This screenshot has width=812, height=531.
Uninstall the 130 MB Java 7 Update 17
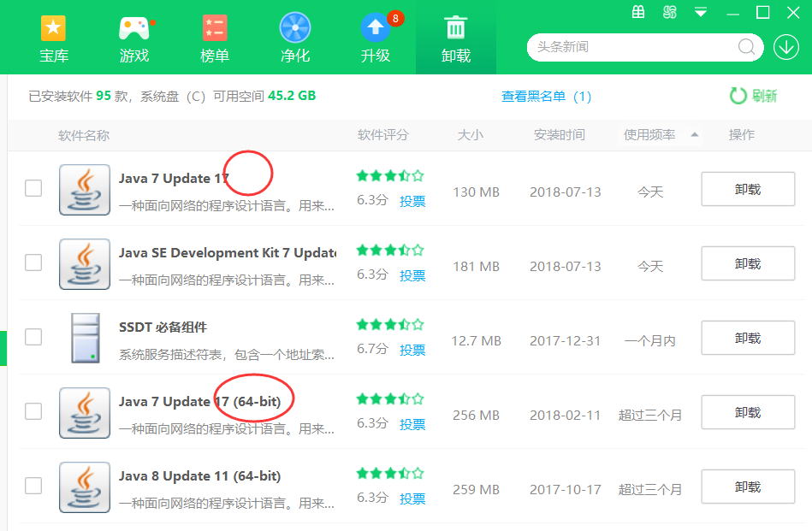point(748,189)
